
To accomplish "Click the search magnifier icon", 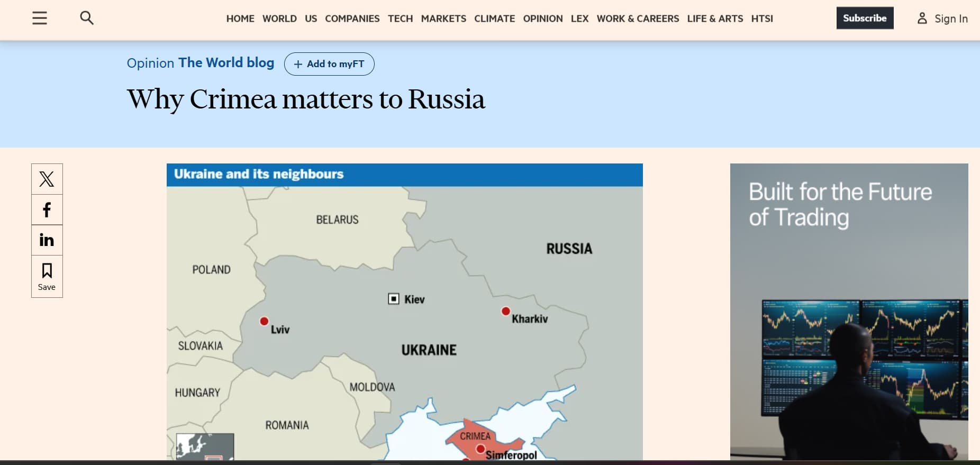I will 87,18.
